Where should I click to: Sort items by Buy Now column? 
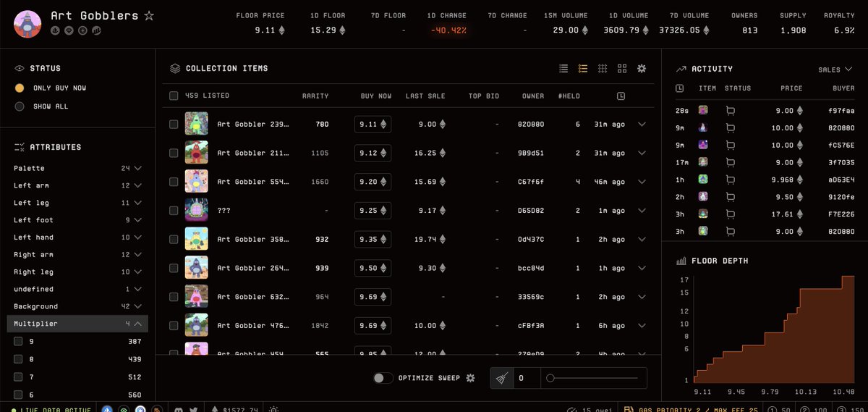pyautogui.click(x=376, y=96)
